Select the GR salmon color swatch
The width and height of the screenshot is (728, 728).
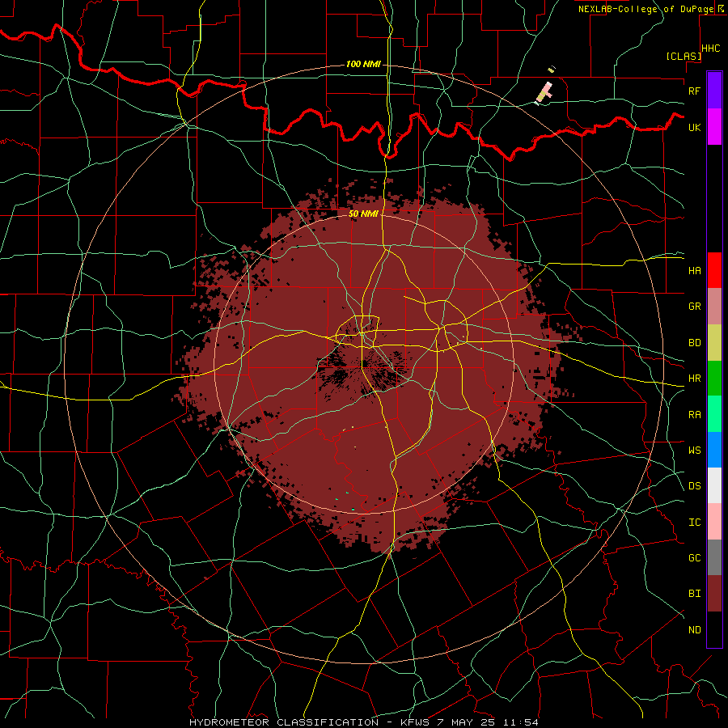click(x=714, y=306)
